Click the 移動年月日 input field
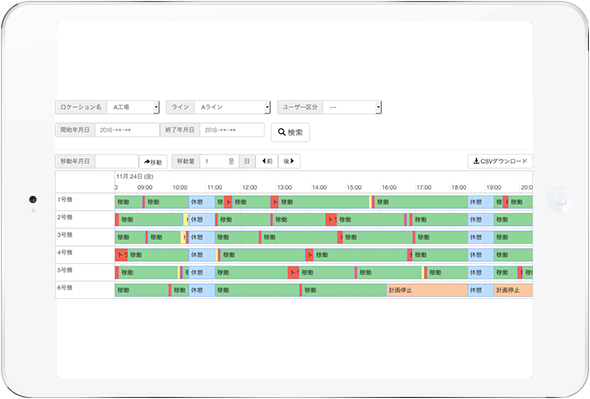 (117, 161)
